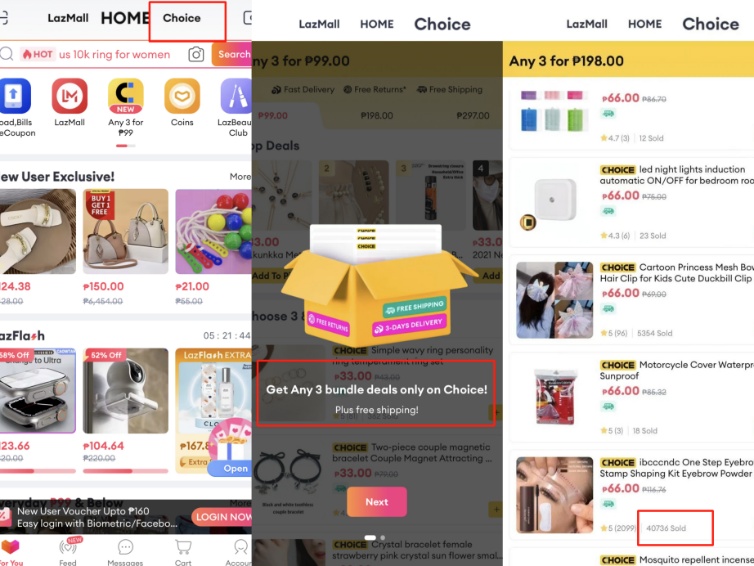Image resolution: width=754 pixels, height=566 pixels.
Task: Open the led night lights product
Action: click(x=631, y=202)
